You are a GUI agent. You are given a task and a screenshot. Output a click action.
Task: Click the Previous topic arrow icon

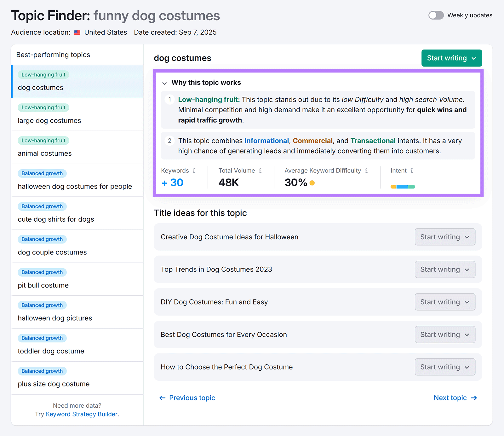pyautogui.click(x=162, y=398)
